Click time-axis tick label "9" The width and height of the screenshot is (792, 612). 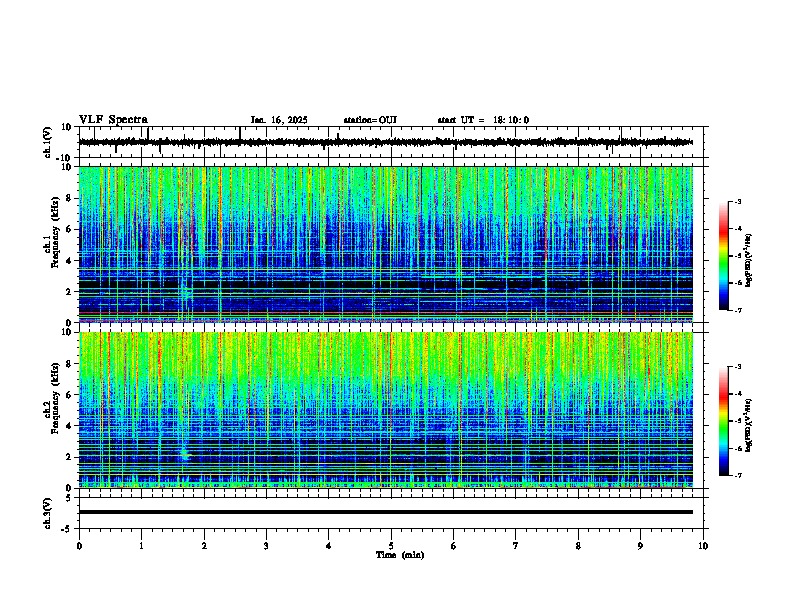[640, 546]
